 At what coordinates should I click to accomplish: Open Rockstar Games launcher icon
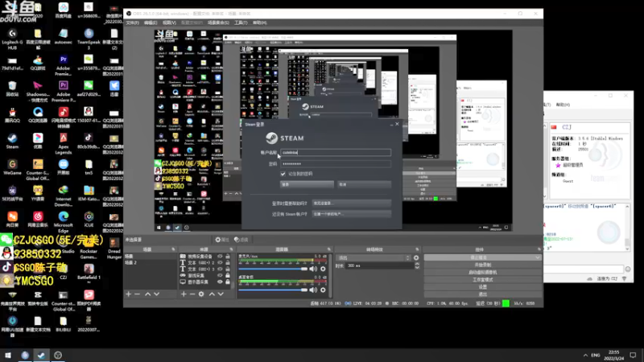click(x=89, y=248)
